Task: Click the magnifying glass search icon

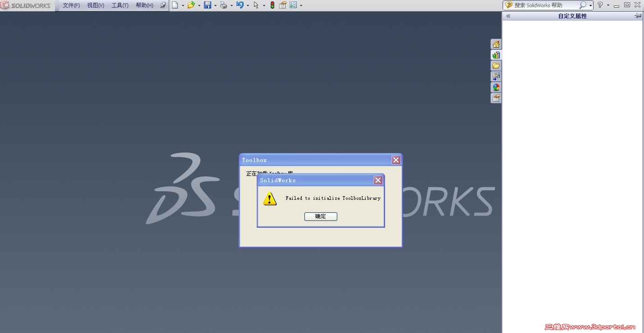Action: 583,5
